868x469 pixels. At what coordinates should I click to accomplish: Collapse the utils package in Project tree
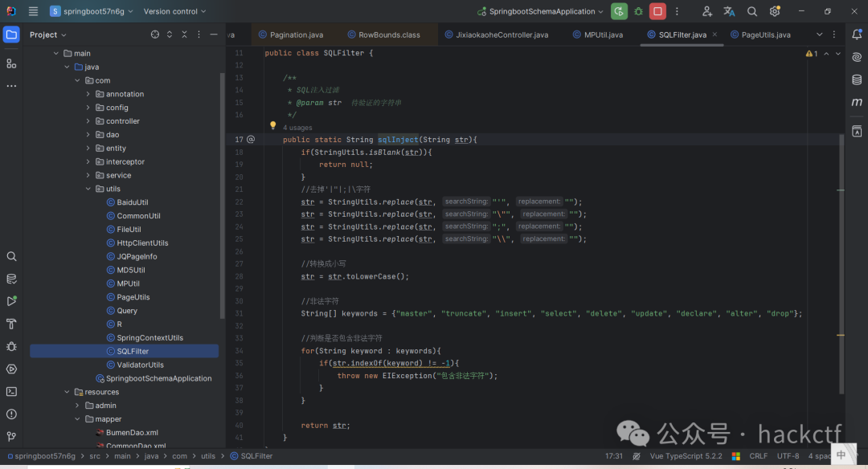click(88, 188)
